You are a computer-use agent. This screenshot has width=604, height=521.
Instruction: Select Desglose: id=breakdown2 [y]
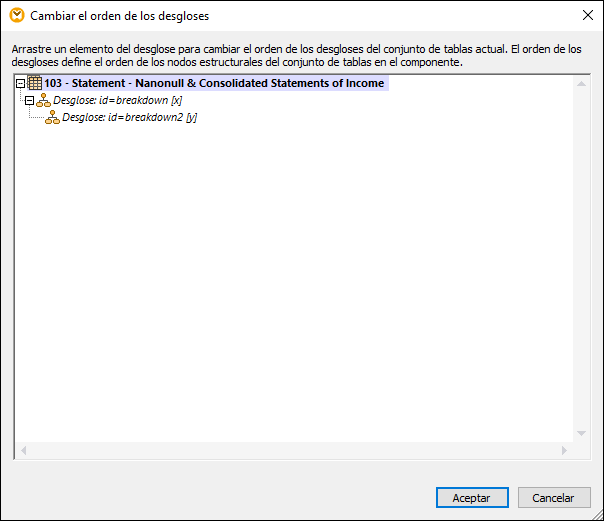click(x=129, y=118)
